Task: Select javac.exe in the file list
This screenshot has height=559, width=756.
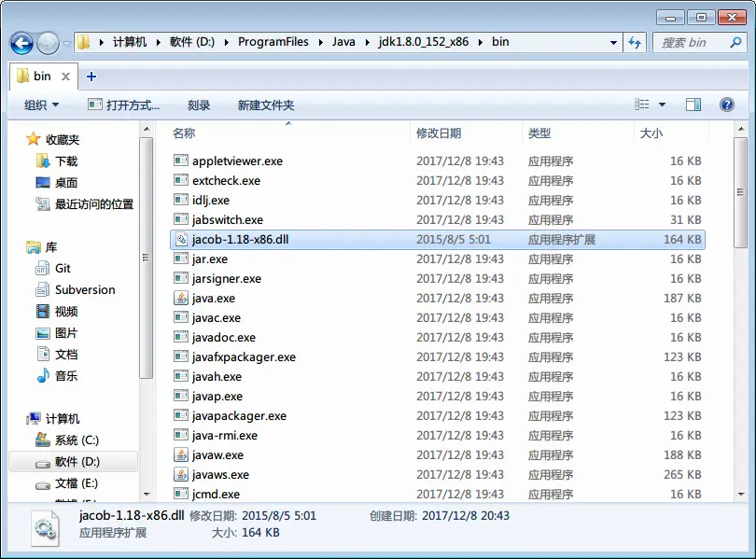Action: pyautogui.click(x=438, y=317)
